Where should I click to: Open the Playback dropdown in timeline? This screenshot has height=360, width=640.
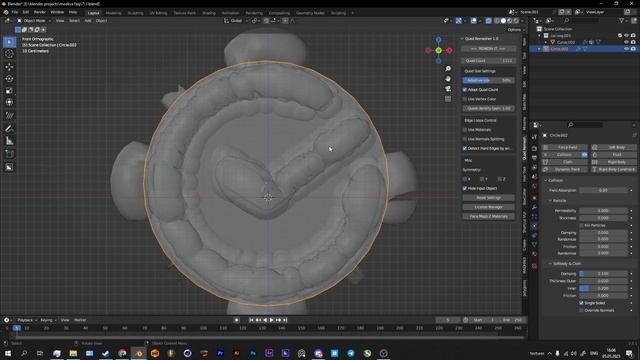27,320
